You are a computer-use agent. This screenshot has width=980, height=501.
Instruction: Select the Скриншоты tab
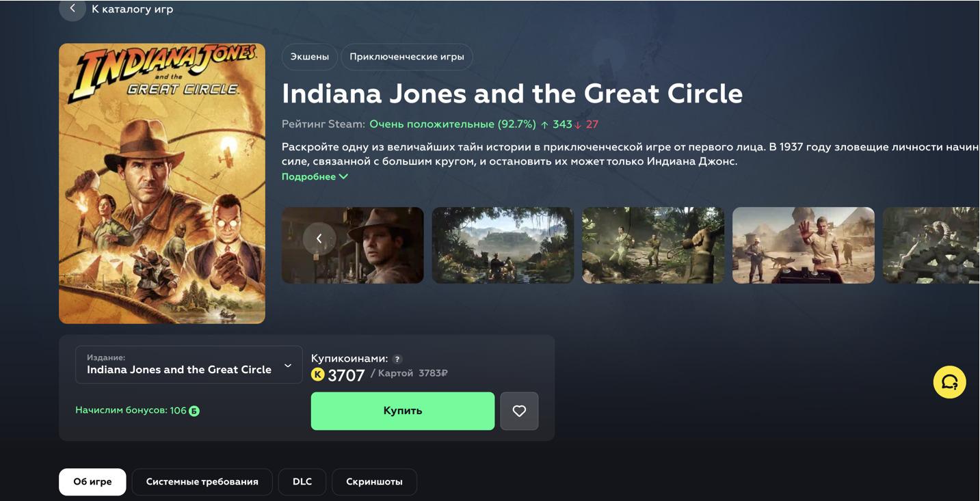tap(374, 482)
